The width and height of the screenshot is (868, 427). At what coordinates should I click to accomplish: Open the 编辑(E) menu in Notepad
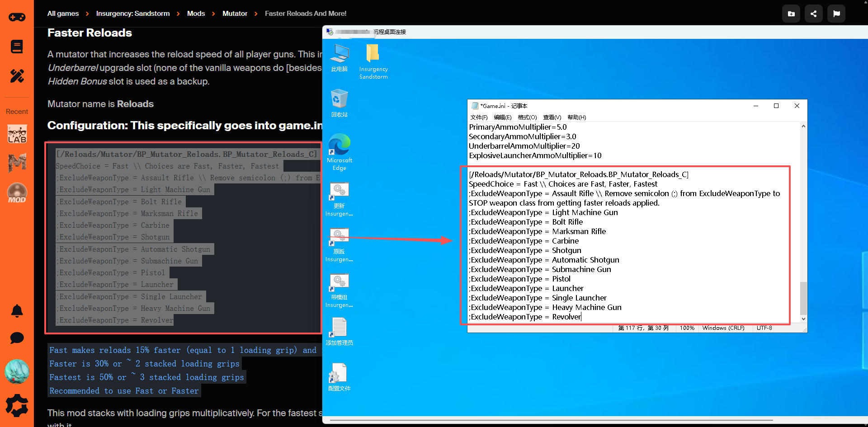503,117
